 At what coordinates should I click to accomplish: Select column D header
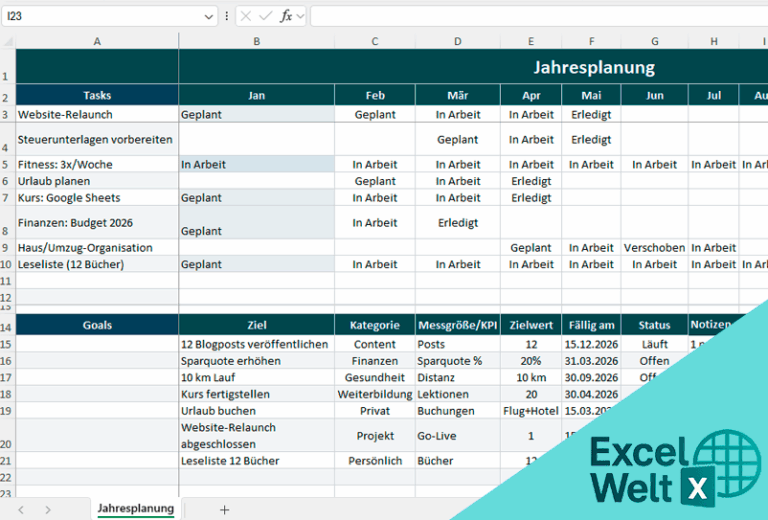[457, 42]
